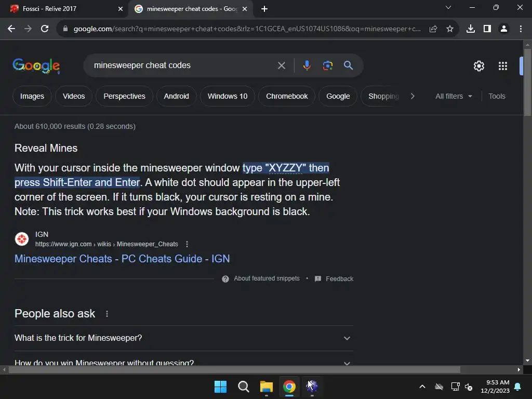Click the Chrome taskbar icon
Image resolution: width=532 pixels, height=399 pixels.
289,387
